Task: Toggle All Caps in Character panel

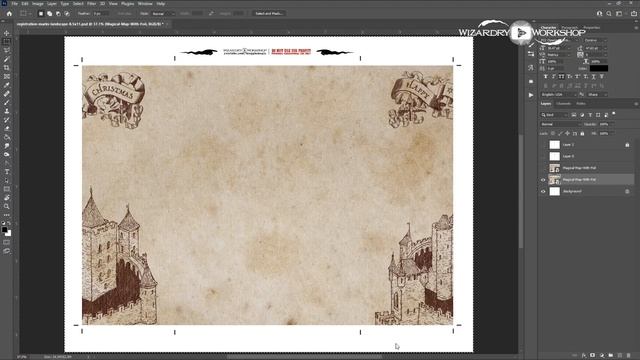Action: pyautogui.click(x=562, y=77)
